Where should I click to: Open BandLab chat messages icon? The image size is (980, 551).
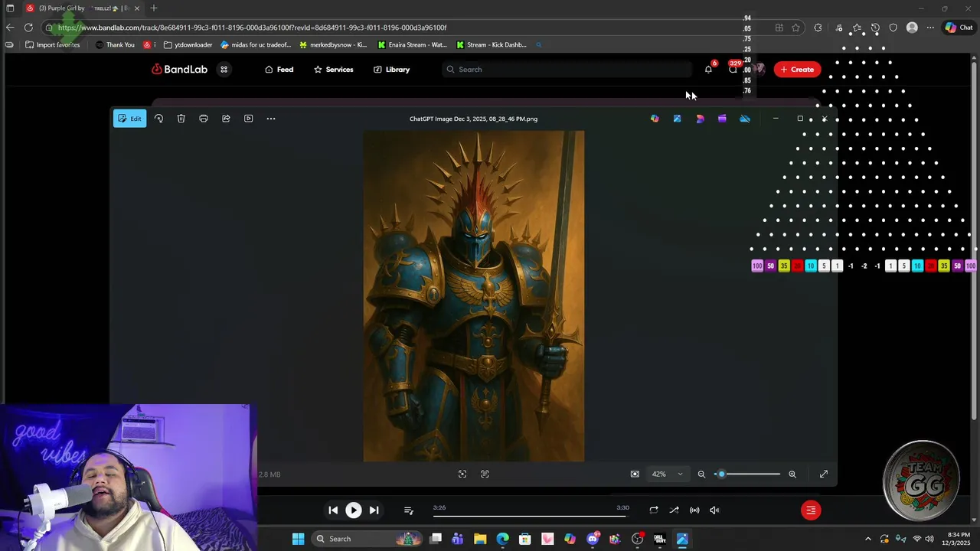pyautogui.click(x=733, y=69)
